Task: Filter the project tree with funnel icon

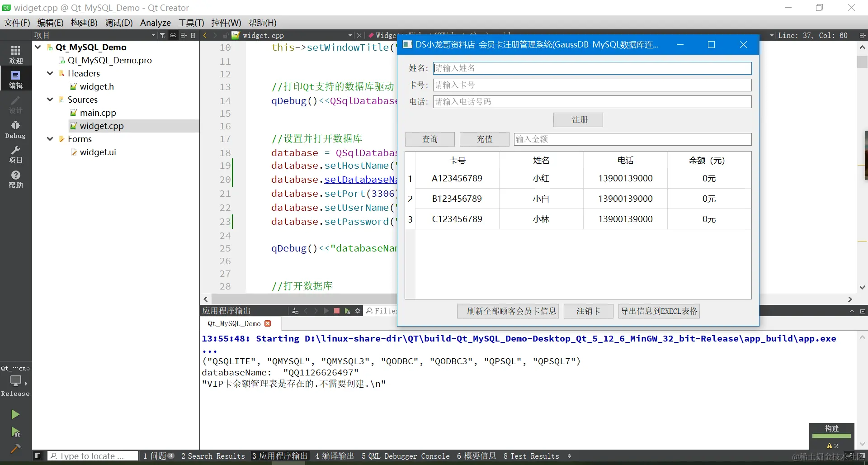Action: pos(163,35)
